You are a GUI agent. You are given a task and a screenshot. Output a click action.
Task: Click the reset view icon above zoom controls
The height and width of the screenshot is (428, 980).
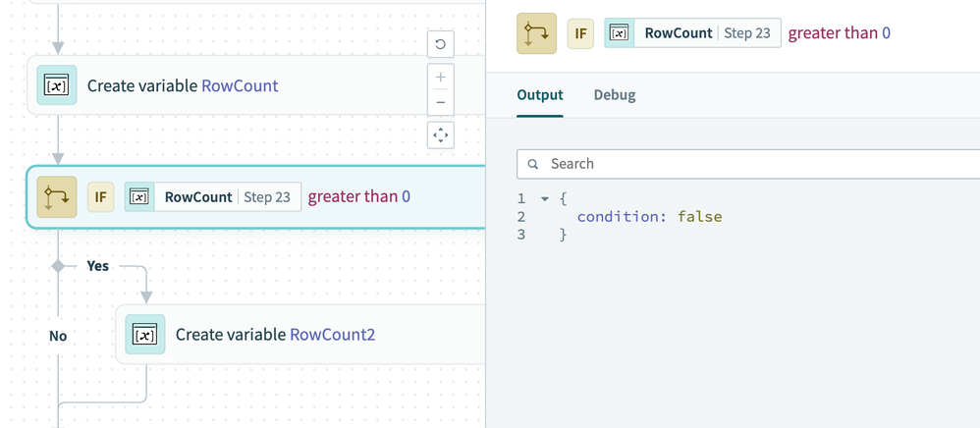point(441,44)
